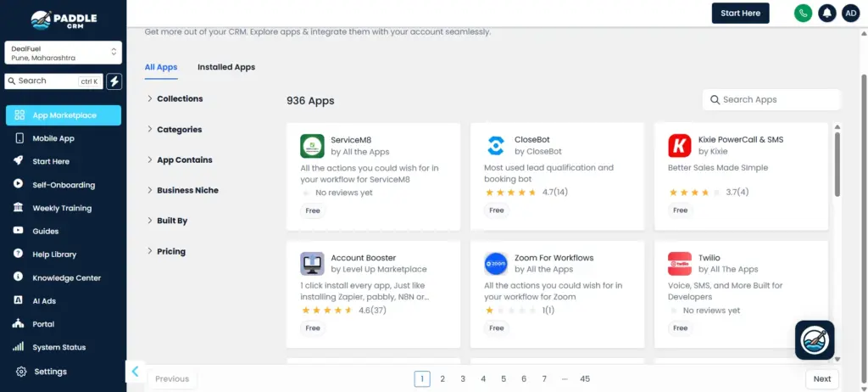
Task: Click the lightning bolt quick actions icon
Action: (114, 81)
